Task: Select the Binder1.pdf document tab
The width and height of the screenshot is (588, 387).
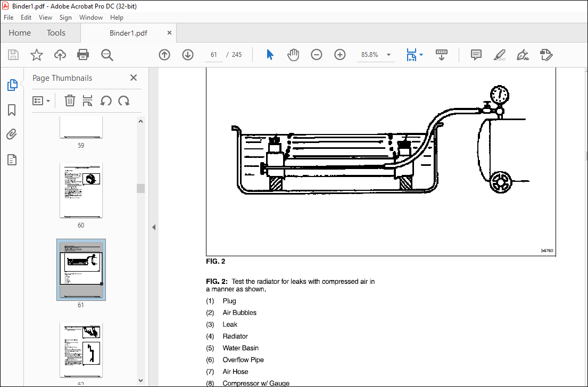Action: click(128, 33)
